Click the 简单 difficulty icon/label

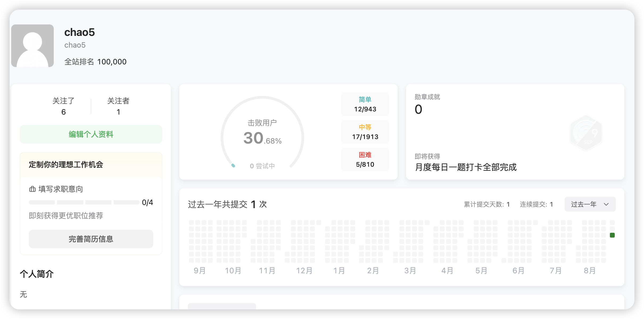click(366, 100)
